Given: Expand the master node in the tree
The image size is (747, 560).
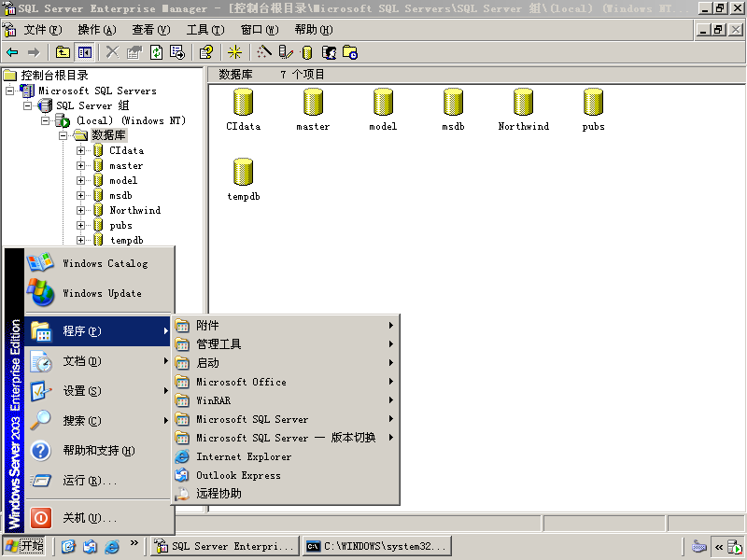Looking at the screenshot, I should [x=80, y=166].
